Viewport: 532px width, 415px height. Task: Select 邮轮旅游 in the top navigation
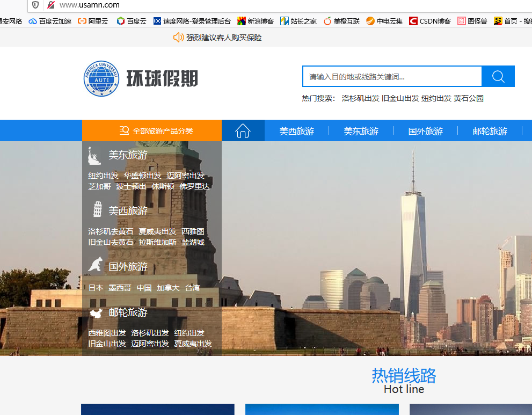[x=490, y=131]
